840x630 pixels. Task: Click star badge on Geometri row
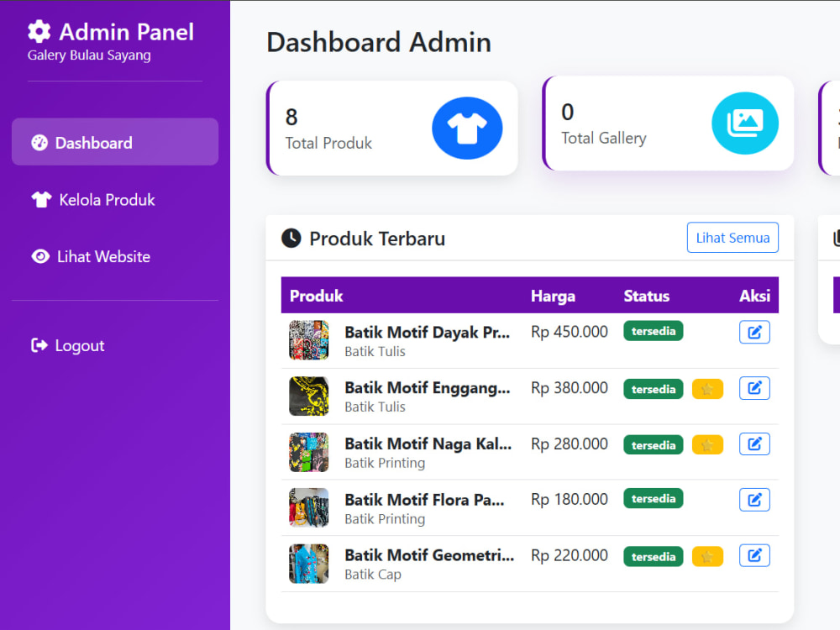point(707,556)
